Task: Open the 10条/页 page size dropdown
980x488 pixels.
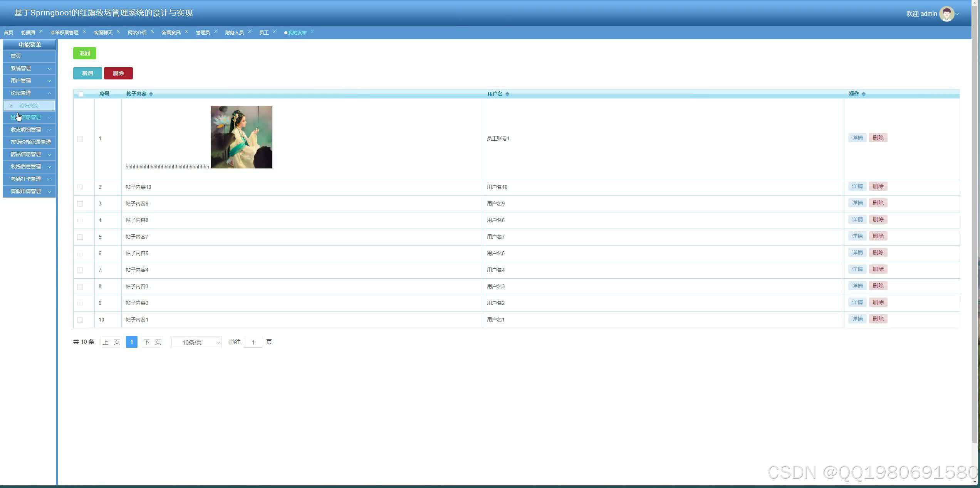Action: pos(196,342)
